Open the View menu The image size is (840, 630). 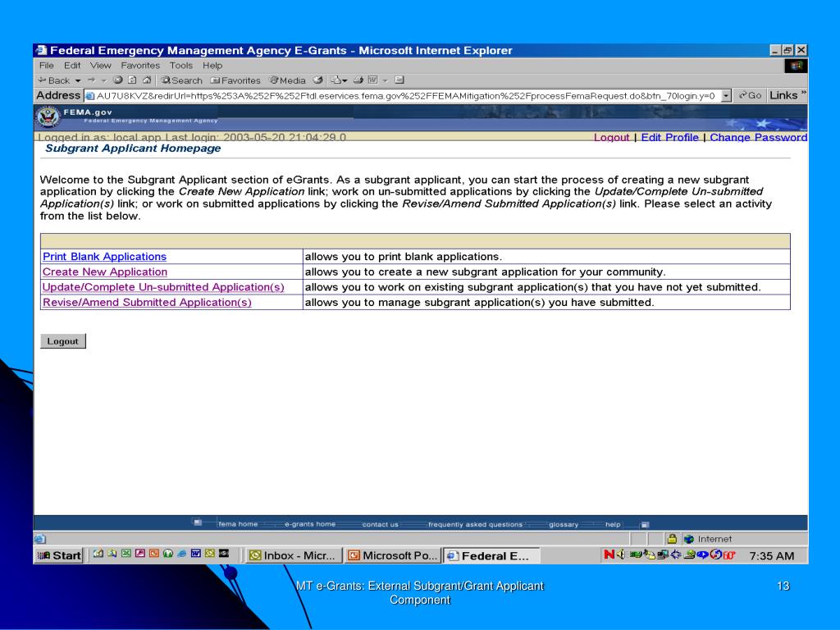pyautogui.click(x=100, y=66)
